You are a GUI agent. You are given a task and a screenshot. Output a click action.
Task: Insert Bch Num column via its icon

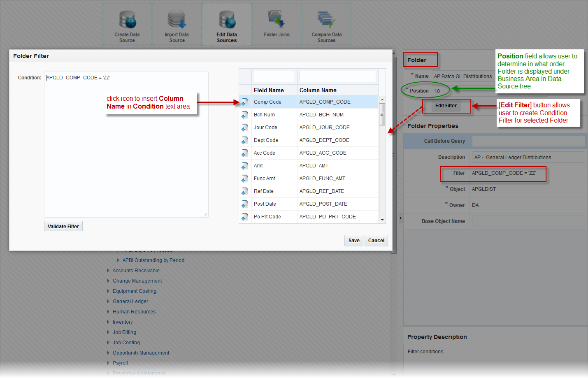pos(245,115)
